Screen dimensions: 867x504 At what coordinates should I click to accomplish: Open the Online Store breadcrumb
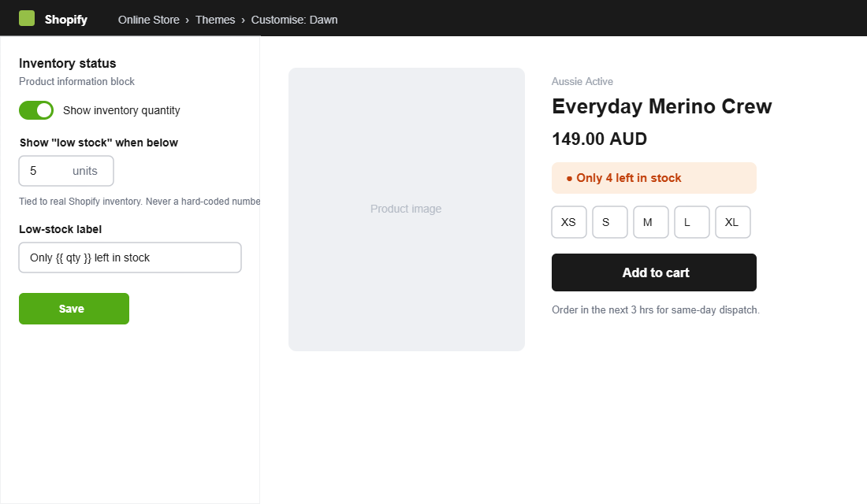(149, 20)
